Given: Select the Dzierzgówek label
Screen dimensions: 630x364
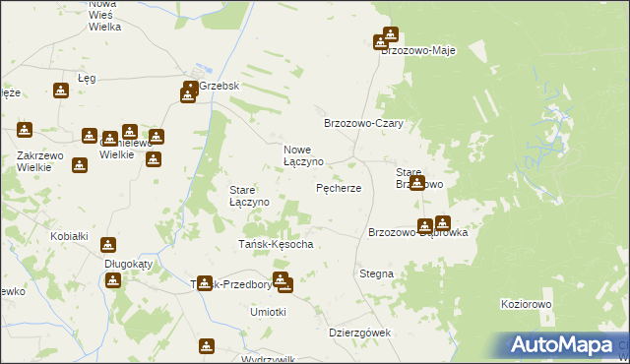Looking at the screenshot, I should point(359,333).
